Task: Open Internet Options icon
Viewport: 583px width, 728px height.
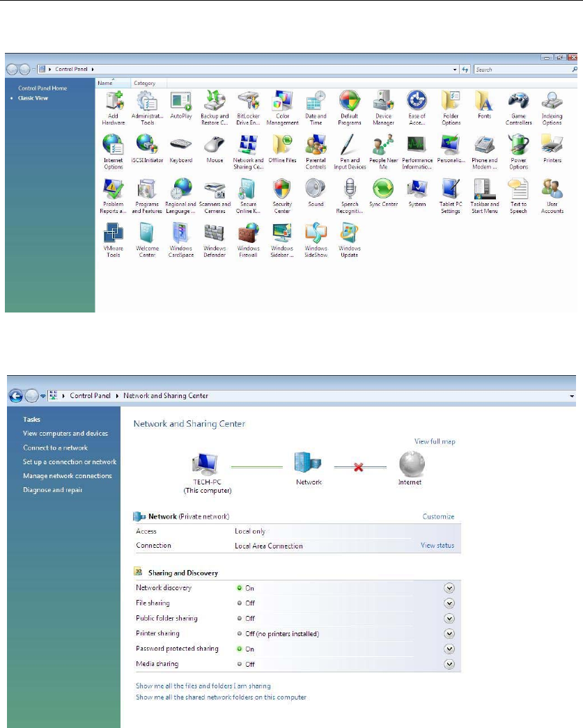Action: click(114, 152)
